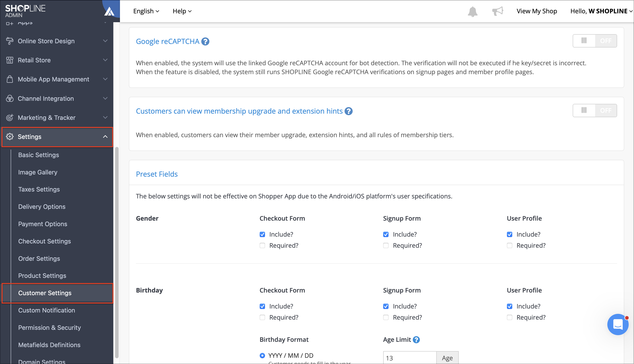This screenshot has height=364, width=634.
Task: Click the Settings gear icon in sidebar
Action: point(10,137)
